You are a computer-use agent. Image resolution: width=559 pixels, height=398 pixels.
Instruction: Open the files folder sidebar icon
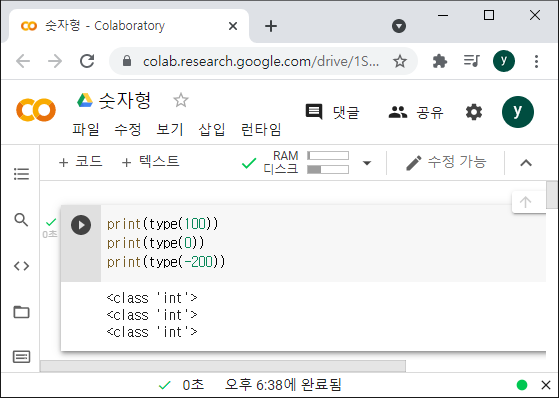coord(21,312)
